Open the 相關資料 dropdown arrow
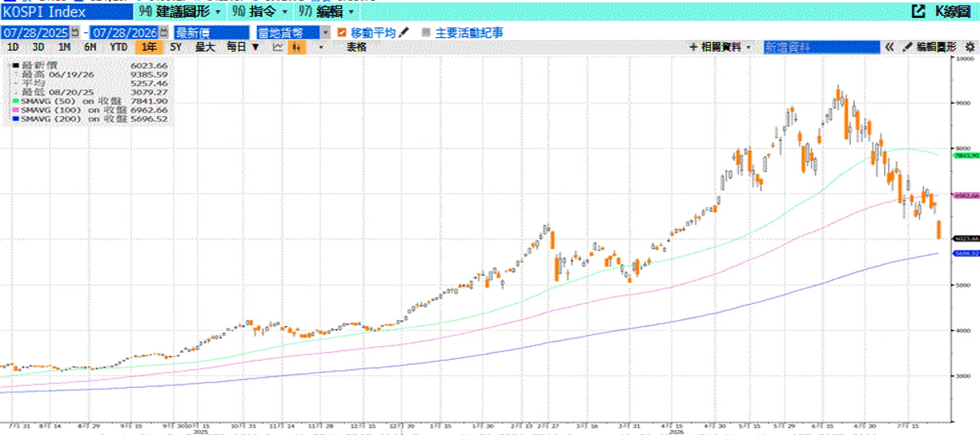 coord(749,47)
